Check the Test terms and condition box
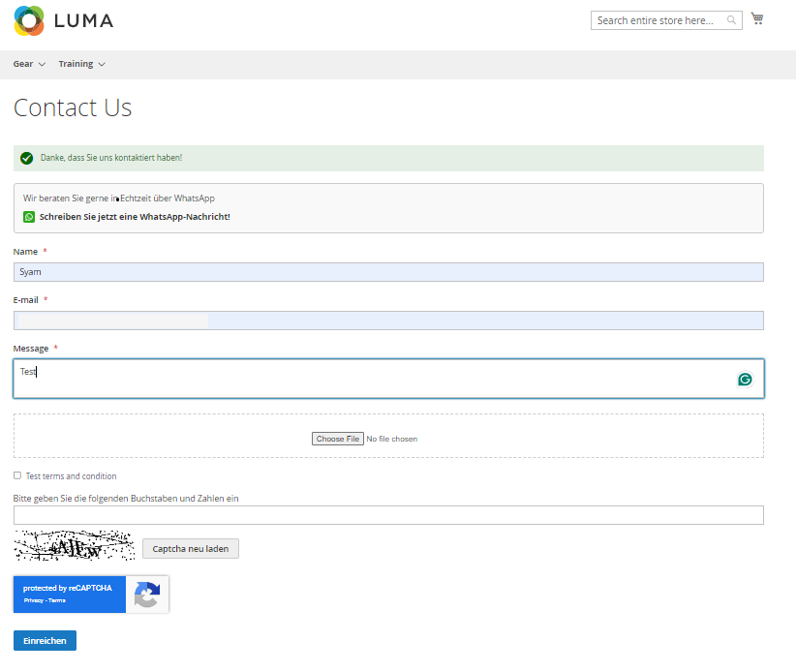 point(17,475)
